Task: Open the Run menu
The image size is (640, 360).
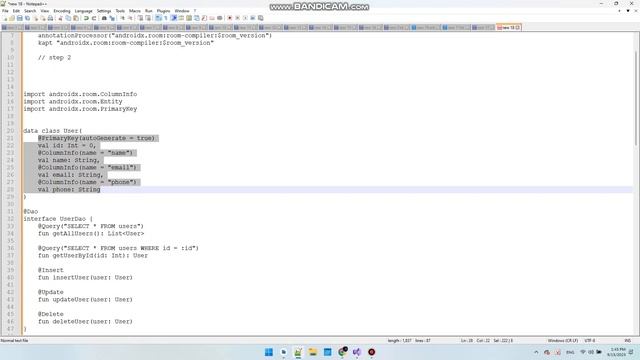Action: (149, 11)
